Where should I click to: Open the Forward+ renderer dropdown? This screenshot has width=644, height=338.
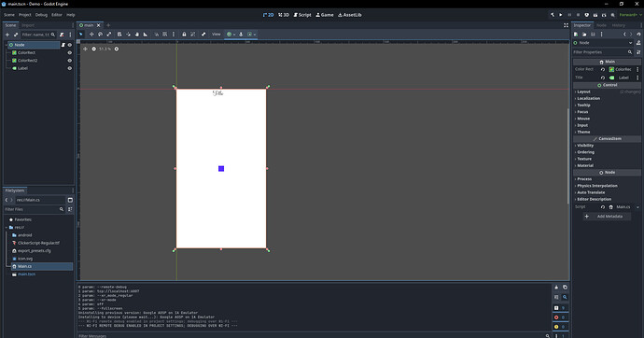[x=630, y=15]
